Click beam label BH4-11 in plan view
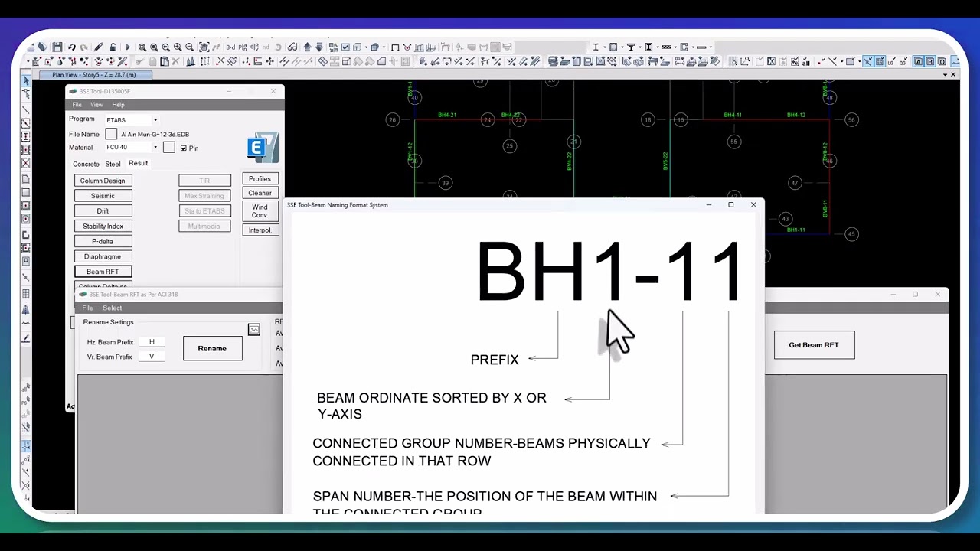This screenshot has height=551, width=980. click(733, 115)
